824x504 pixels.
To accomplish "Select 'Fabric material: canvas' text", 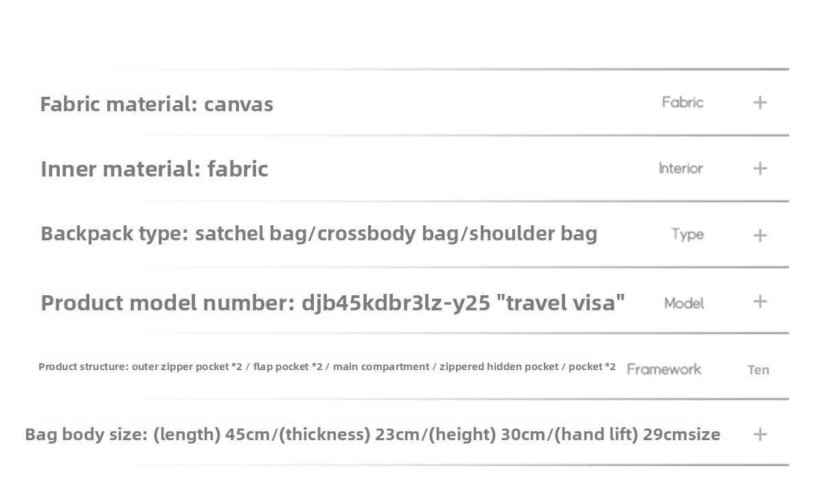I will click(157, 104).
